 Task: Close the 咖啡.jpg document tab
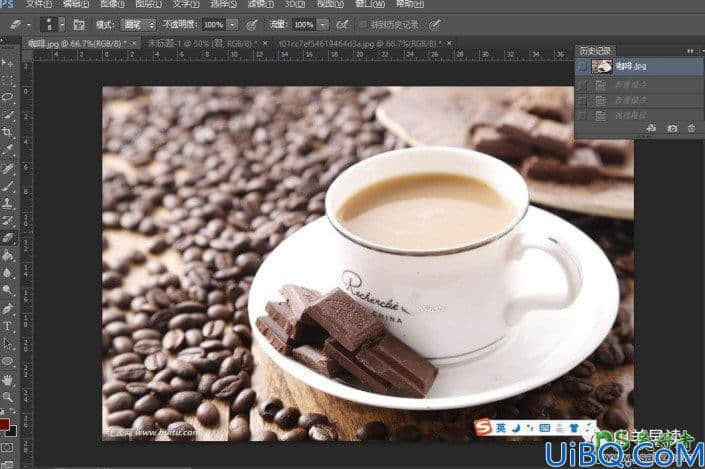[134, 44]
